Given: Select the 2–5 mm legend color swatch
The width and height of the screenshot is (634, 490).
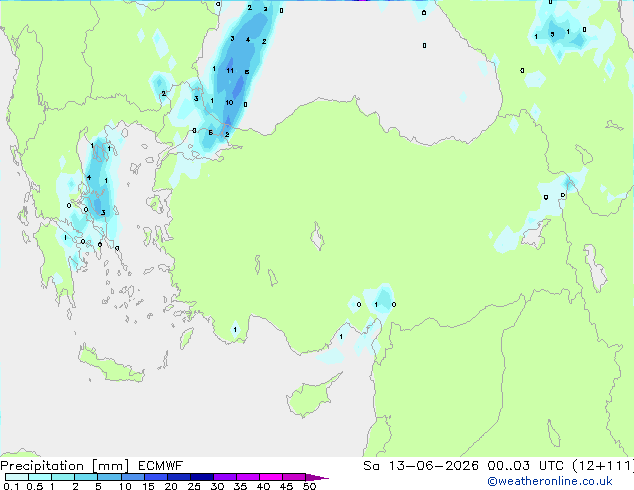Looking at the screenshot, I should 86,477.
